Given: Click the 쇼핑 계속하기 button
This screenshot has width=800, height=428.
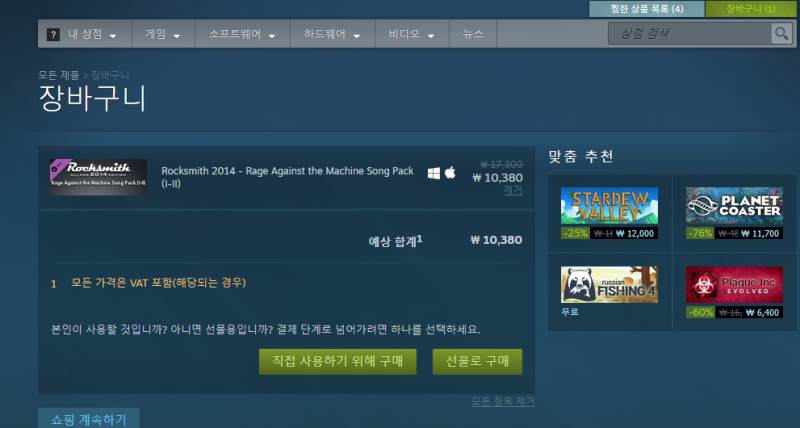Looking at the screenshot, I should coord(89,419).
